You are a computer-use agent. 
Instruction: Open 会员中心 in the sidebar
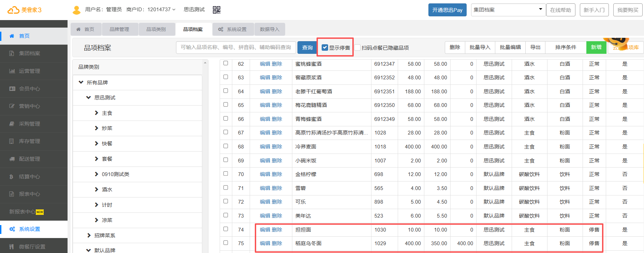tap(29, 89)
